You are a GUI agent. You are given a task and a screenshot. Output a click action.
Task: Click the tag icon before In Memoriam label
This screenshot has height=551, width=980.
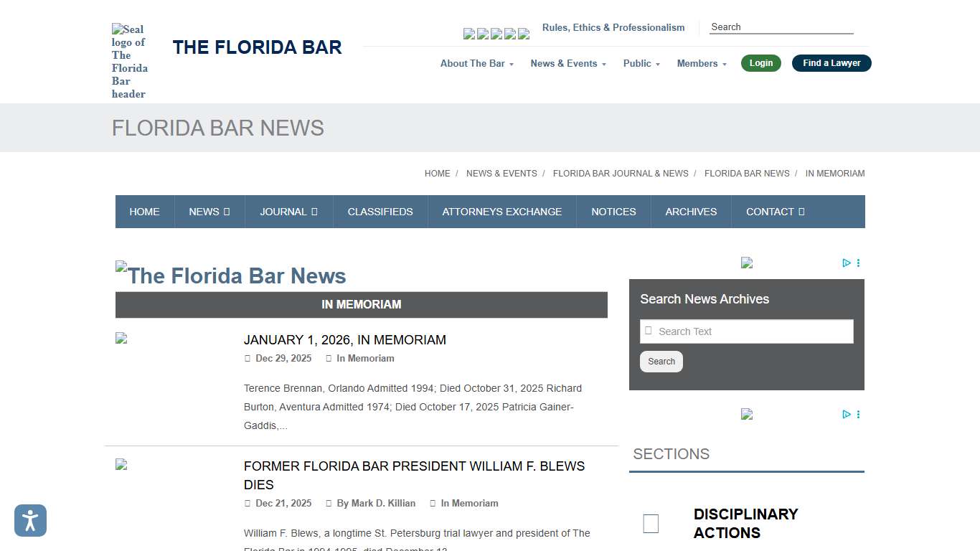click(330, 358)
